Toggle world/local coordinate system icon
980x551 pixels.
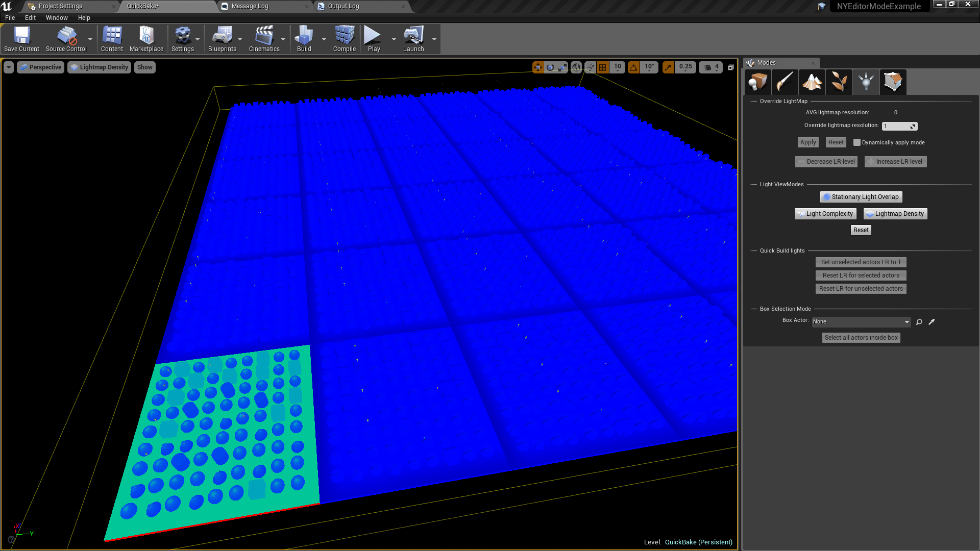pos(576,67)
